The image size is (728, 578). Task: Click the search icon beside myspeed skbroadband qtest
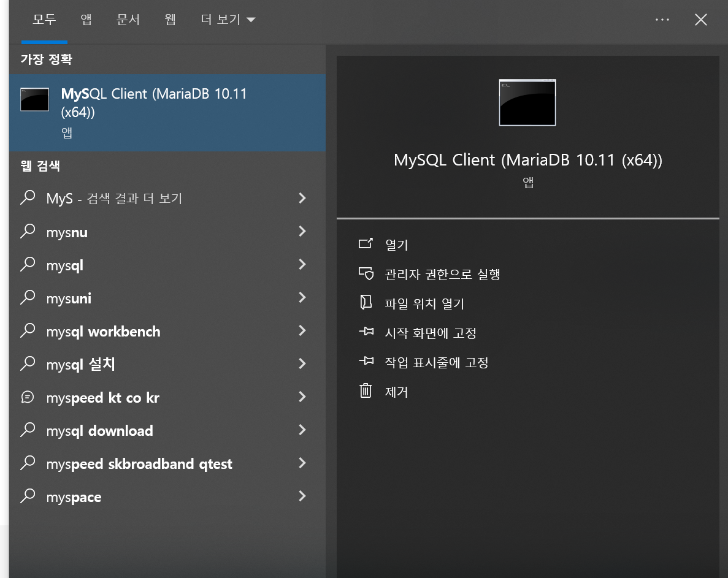(28, 463)
